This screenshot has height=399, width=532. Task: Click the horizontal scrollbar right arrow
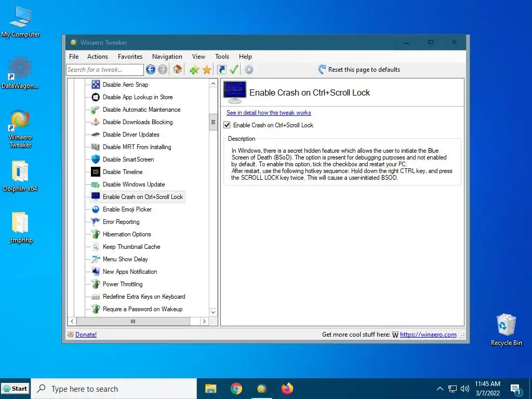click(204, 321)
